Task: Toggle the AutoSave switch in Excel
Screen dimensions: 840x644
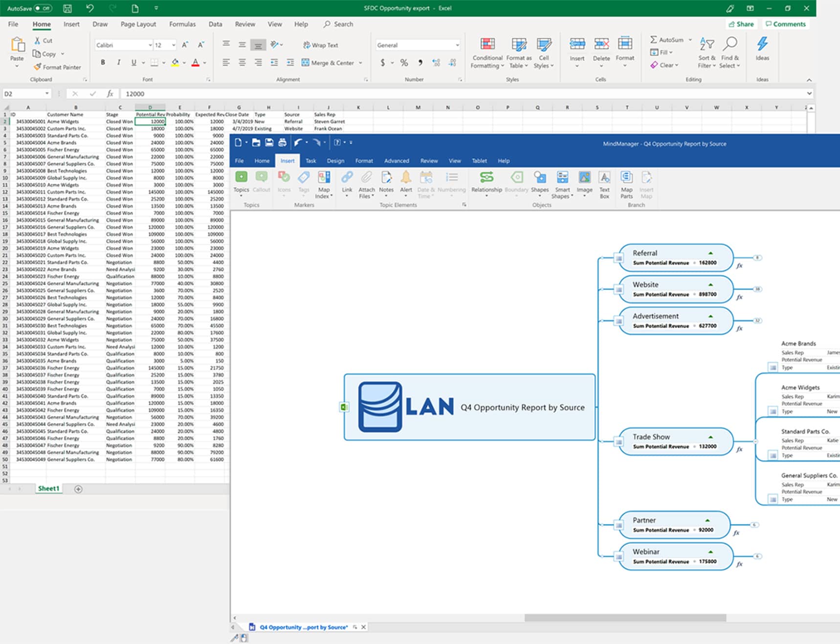Action: pos(43,8)
